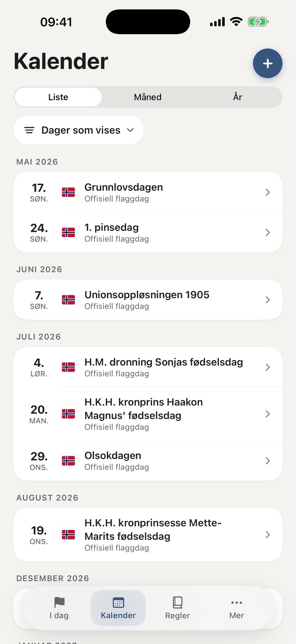Click the flag icon beside Olsokdagen
The width and height of the screenshot is (296, 644).
[68, 461]
